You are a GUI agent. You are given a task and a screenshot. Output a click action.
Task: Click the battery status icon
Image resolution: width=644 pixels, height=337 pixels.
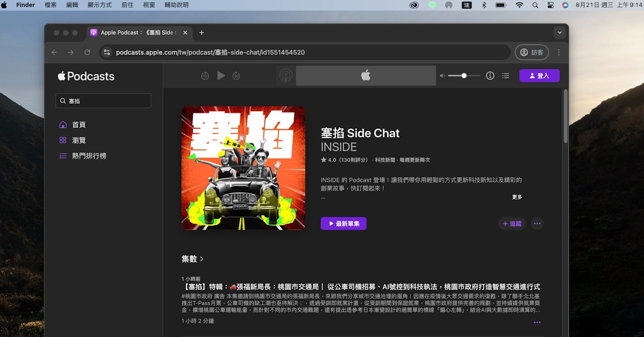tap(501, 5)
